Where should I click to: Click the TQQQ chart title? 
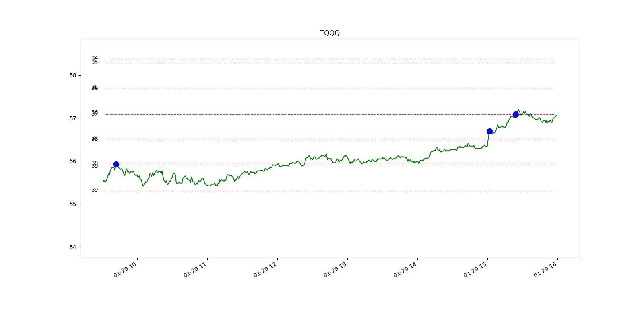tap(330, 33)
